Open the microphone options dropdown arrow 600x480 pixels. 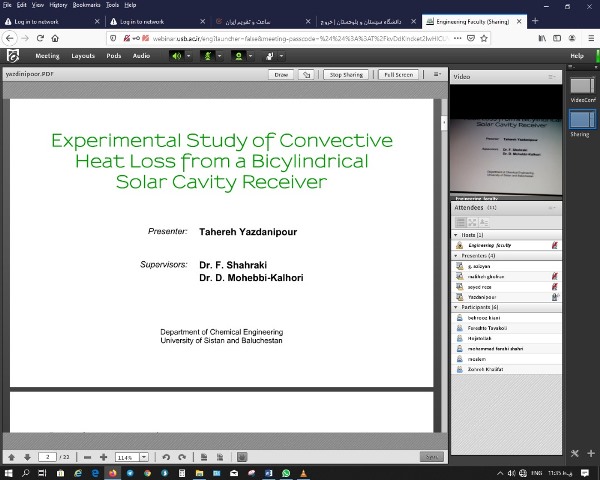pos(220,56)
